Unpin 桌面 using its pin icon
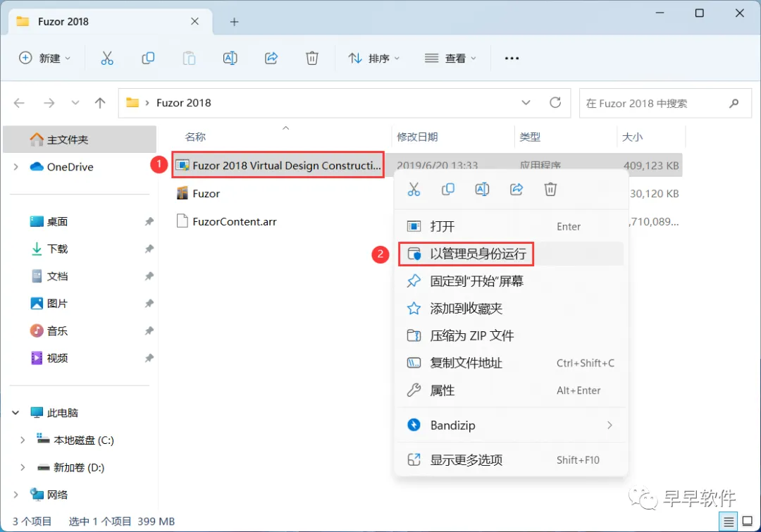 point(149,221)
